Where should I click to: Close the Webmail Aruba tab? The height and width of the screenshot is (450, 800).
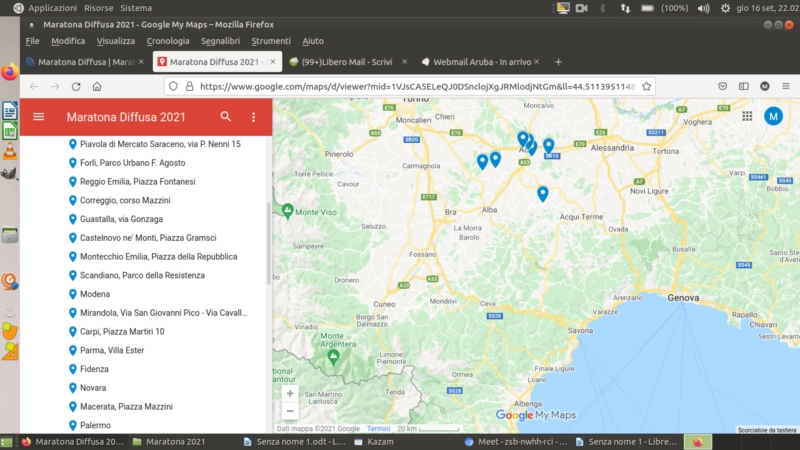[x=536, y=61]
